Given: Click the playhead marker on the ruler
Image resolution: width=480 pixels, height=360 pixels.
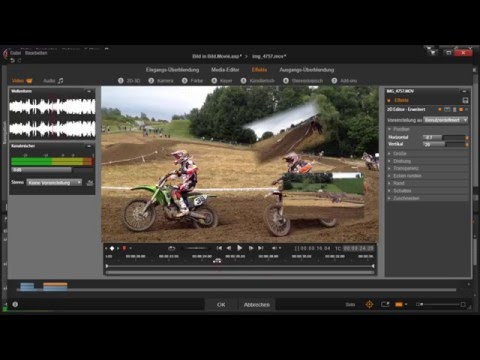Looking at the screenshot, I should [x=217, y=261].
